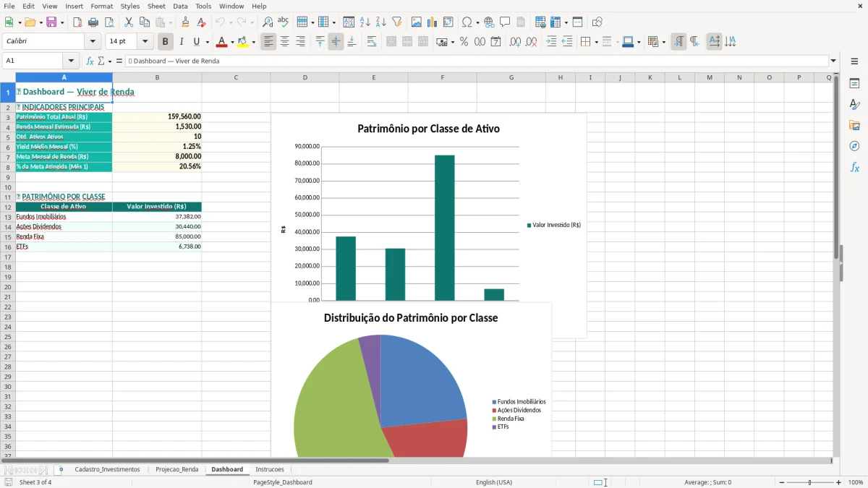
Task: Open the Background Color dropdown arrow
Action: pos(253,42)
